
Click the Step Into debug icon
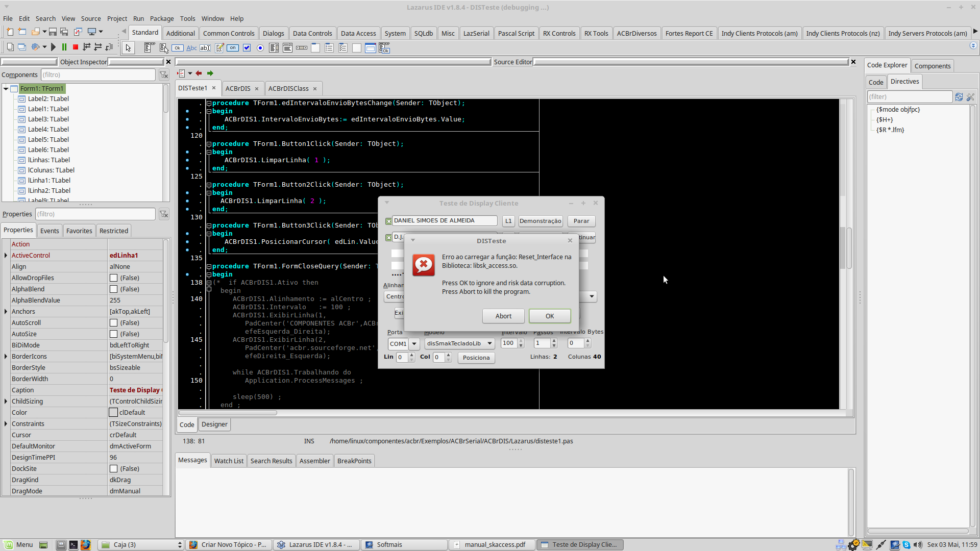(x=87, y=47)
